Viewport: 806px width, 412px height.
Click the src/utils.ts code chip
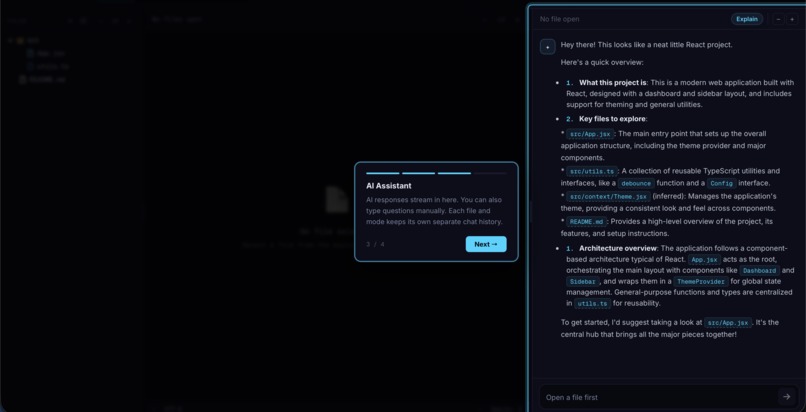(x=592, y=171)
